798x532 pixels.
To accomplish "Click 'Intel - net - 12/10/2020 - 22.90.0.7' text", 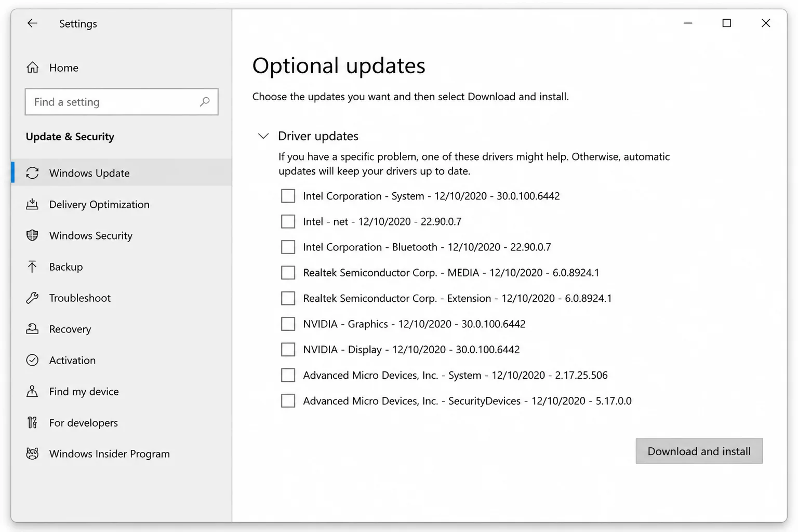I will tap(382, 221).
